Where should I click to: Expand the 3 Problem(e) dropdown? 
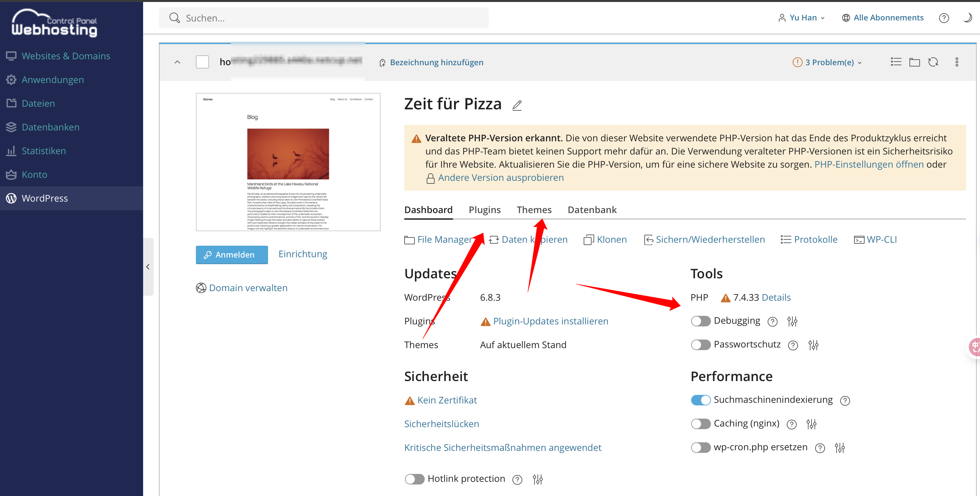(x=828, y=62)
